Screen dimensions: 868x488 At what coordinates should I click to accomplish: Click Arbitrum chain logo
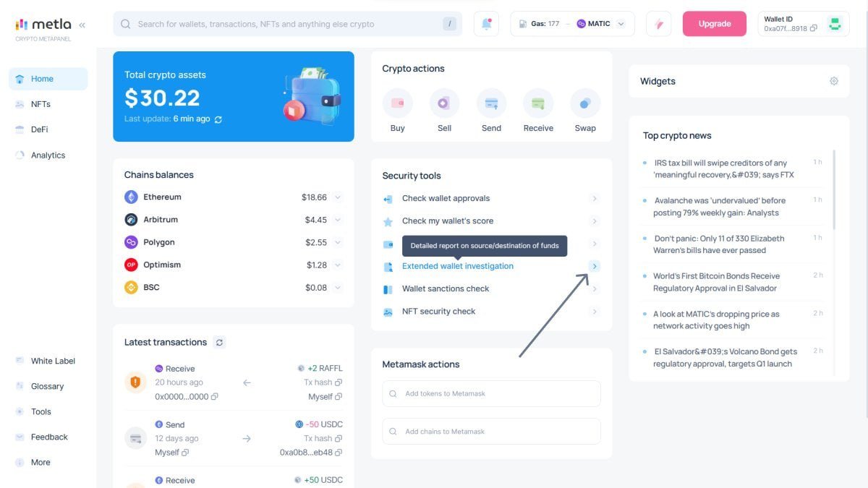[x=131, y=220]
